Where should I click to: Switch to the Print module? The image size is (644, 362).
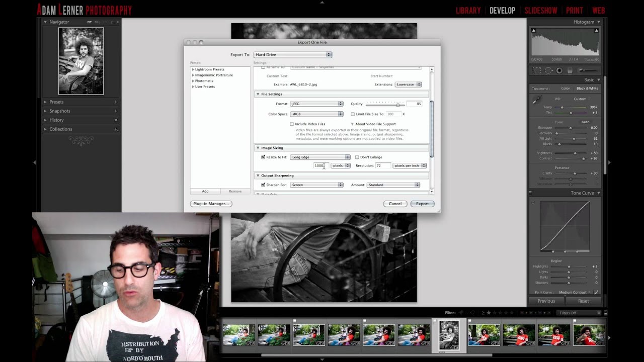[575, 10]
